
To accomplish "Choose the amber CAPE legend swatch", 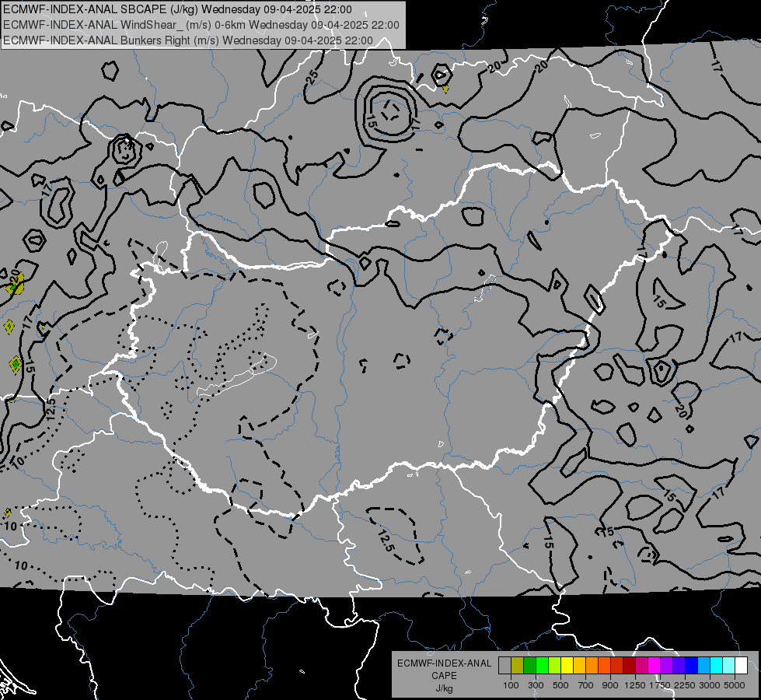I will [x=579, y=666].
